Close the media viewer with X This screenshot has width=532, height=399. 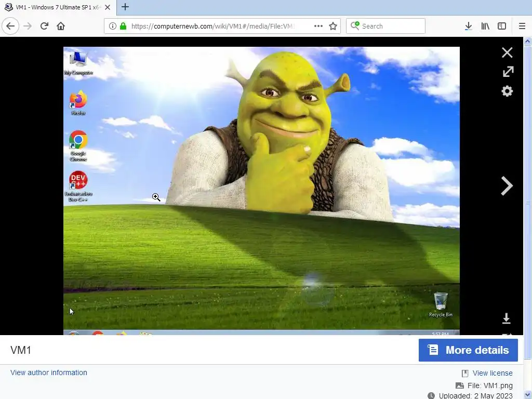pyautogui.click(x=507, y=52)
